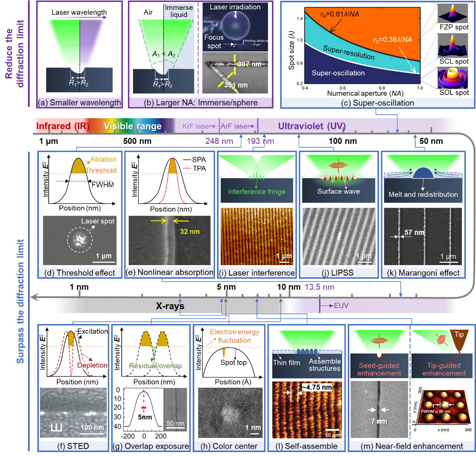Image resolution: width=476 pixels, height=456 pixels.
Task: Click the "193 nm" wavelength value
Action: (261, 141)
